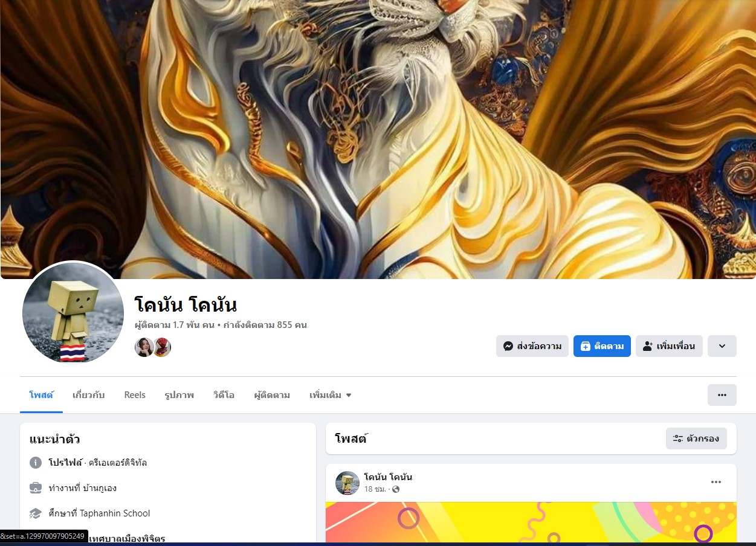Open the เพิ่มเติม dropdown tab
Image resolution: width=756 pixels, height=546 pixels.
pyautogui.click(x=331, y=395)
